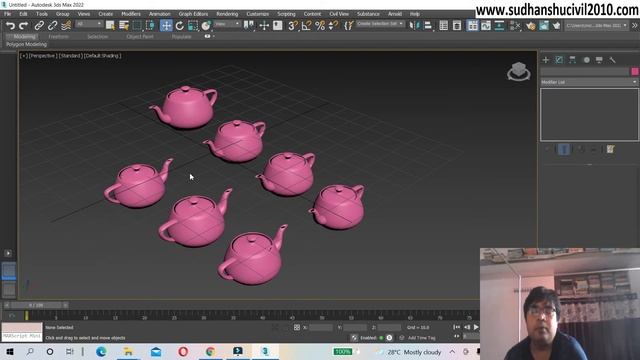Click Use Pivot Point Center icon
Image resolution: width=640 pixels, height=360 pixels.
[249, 26]
